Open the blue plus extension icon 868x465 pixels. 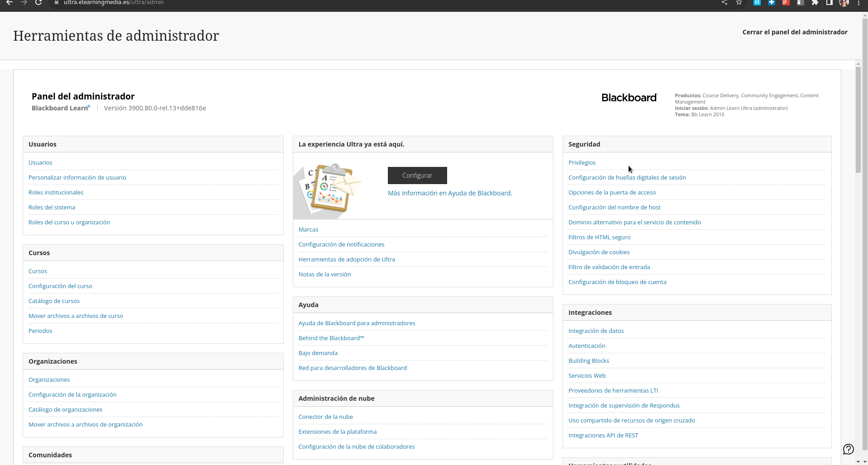772,2
